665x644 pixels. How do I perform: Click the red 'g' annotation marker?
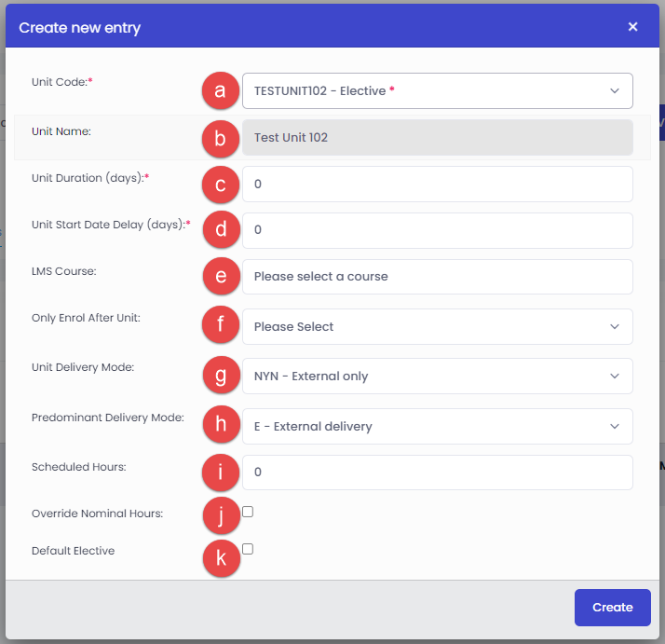(221, 377)
